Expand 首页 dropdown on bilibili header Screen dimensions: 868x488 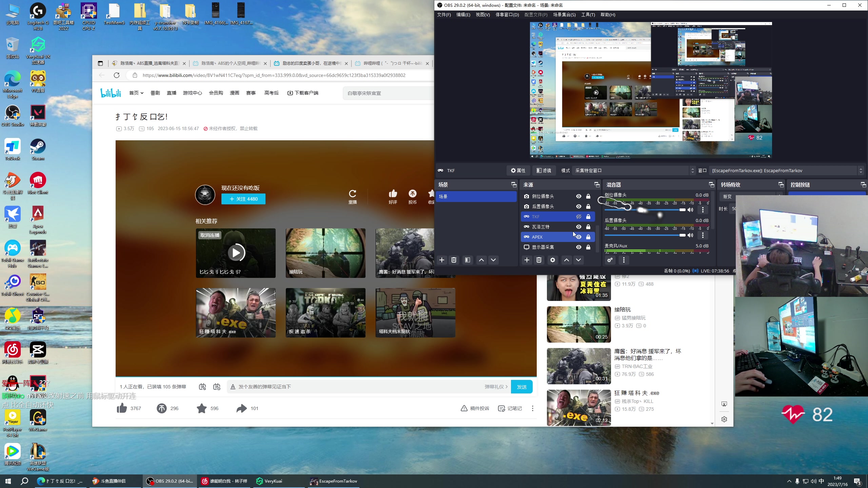[x=136, y=93]
